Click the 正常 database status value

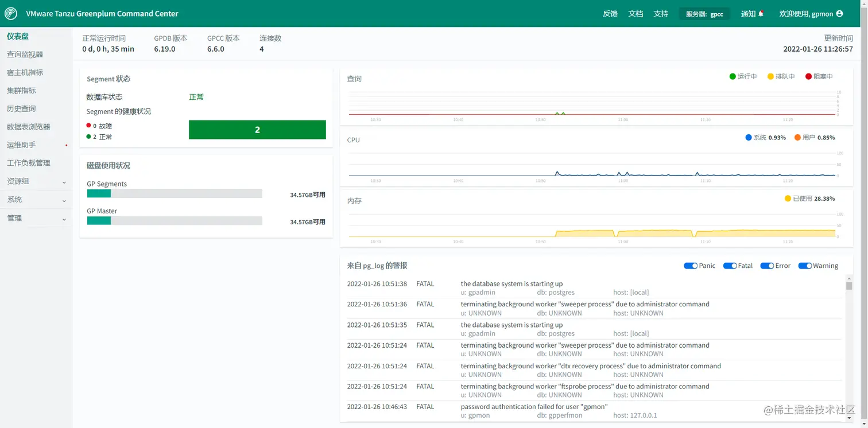point(196,97)
